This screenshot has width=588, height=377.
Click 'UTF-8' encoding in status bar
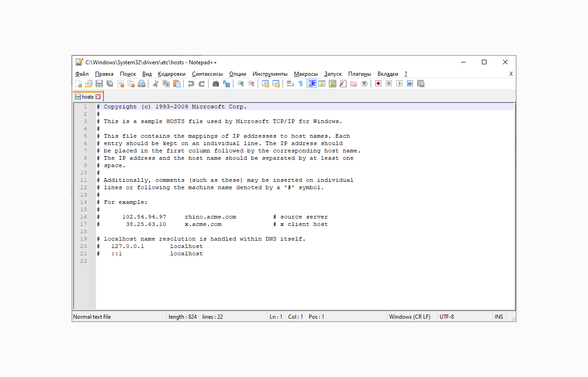point(447,317)
